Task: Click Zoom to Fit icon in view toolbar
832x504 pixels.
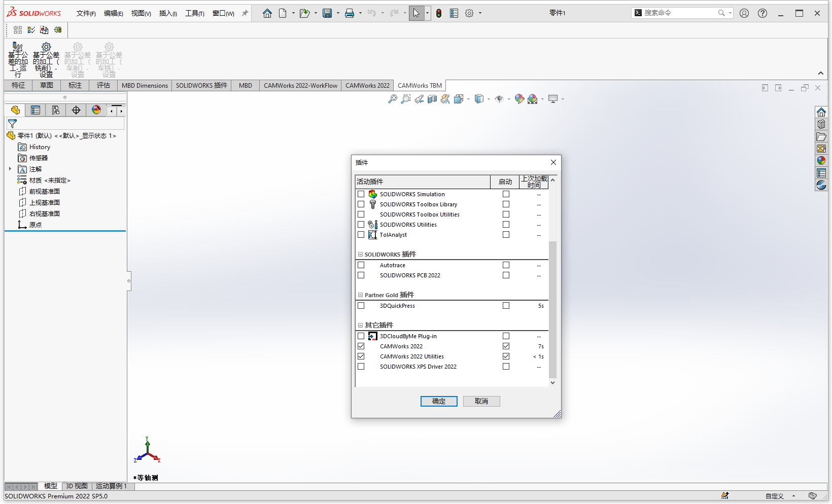Action: click(393, 99)
